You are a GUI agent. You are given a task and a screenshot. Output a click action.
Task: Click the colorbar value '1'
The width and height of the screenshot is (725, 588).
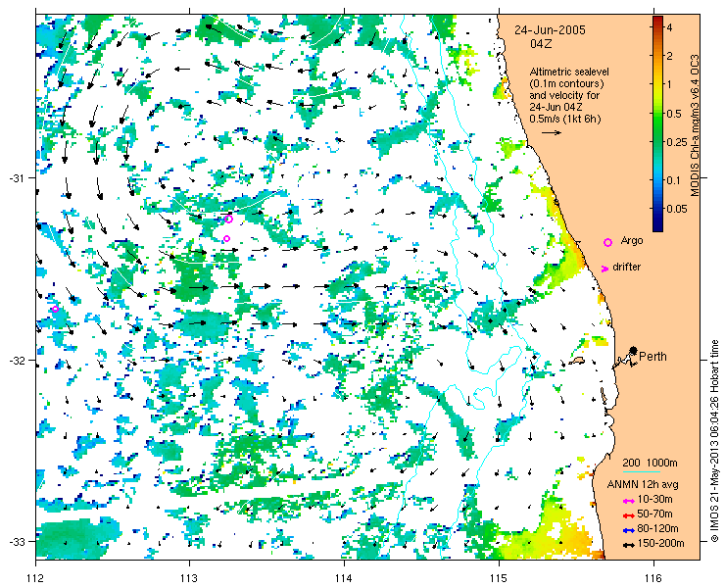pyautogui.click(x=669, y=84)
